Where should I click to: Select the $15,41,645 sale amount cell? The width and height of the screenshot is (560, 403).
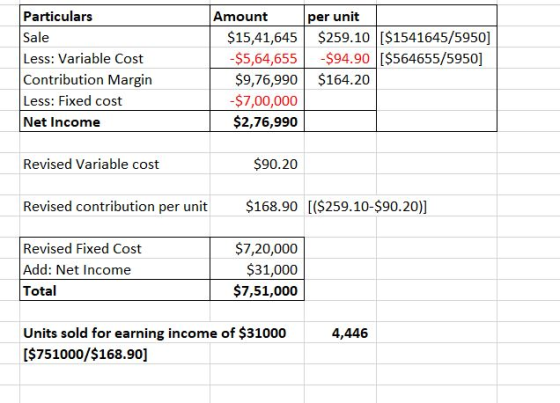tap(257, 37)
